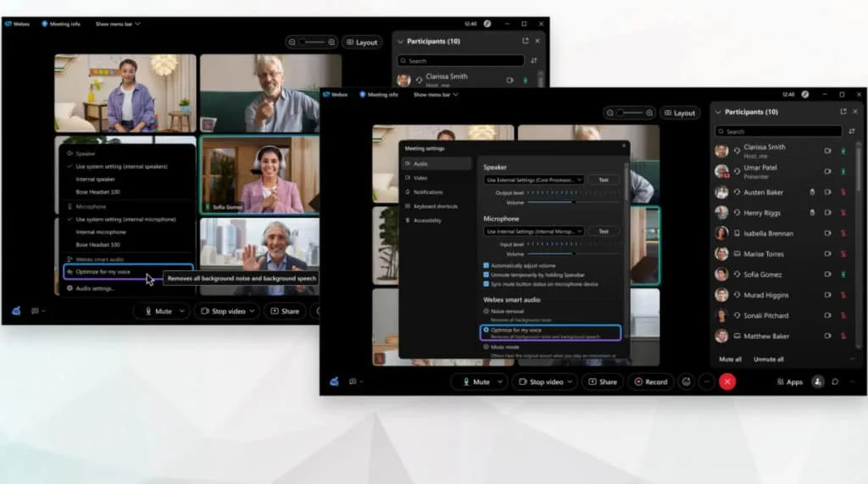Click Austen Baker's muted microphone icon

coord(843,192)
